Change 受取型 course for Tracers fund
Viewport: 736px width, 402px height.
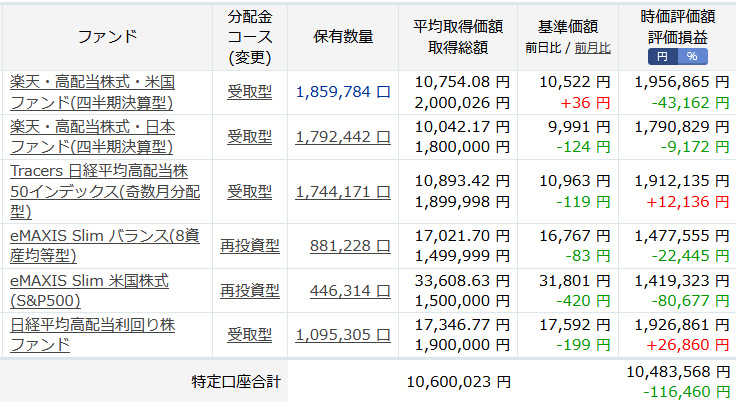(250, 192)
